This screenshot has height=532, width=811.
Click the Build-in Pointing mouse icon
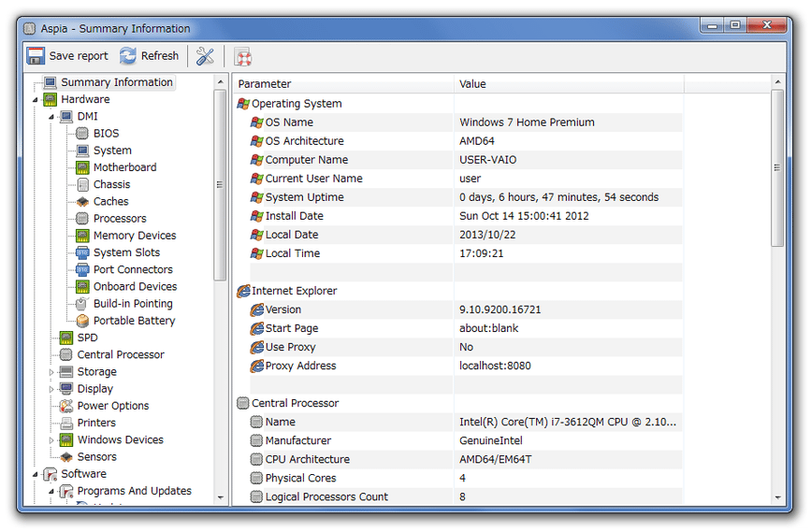[82, 304]
